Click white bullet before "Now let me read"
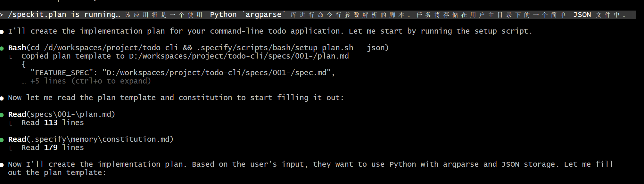The image size is (644, 184). [x=2, y=98]
